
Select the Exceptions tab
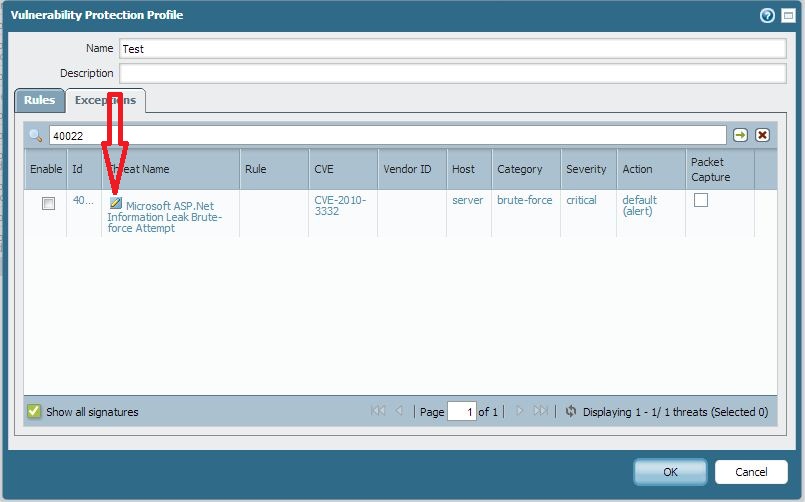106,100
